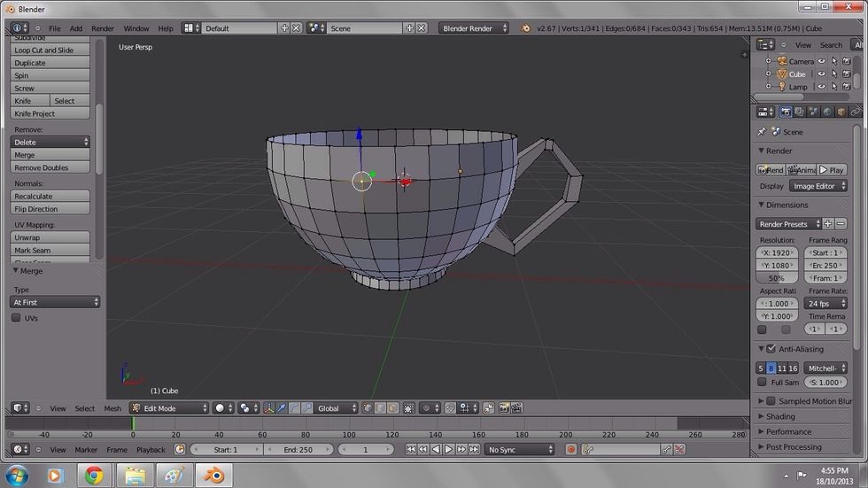Open the Window menu
Image resolution: width=868 pixels, height=488 pixels.
point(136,28)
